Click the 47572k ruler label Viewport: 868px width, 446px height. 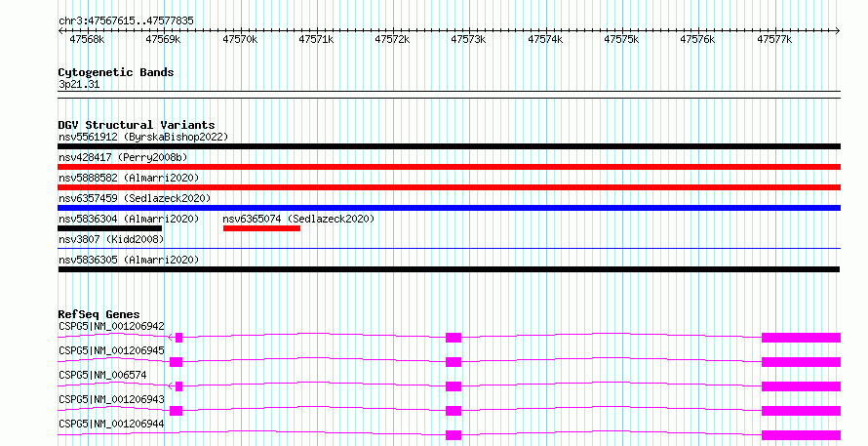coord(392,39)
